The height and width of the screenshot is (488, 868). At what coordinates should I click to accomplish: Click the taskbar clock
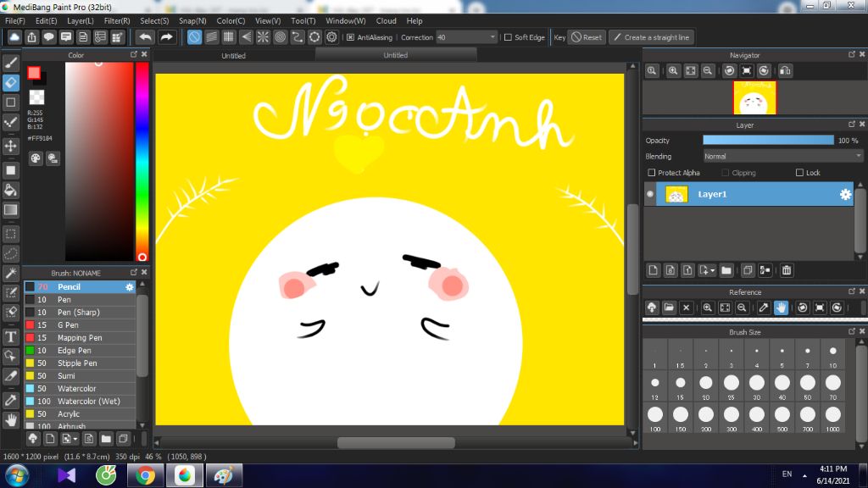pyautogui.click(x=832, y=474)
